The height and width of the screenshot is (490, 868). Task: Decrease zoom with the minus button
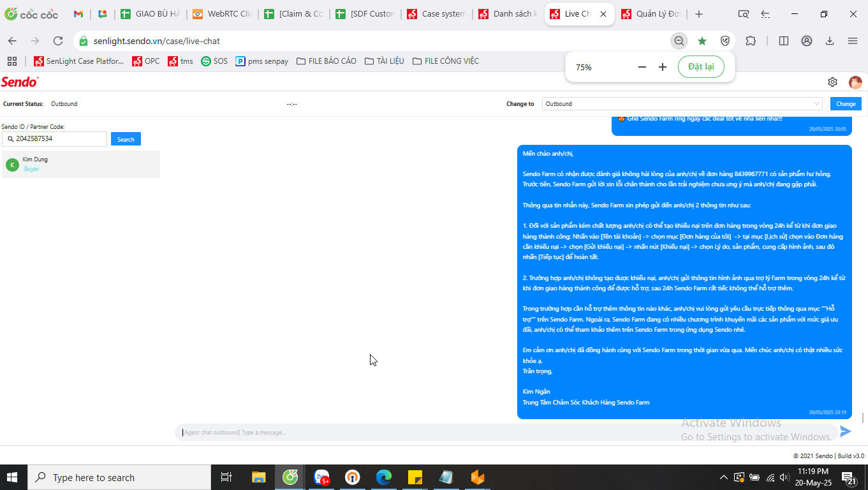click(642, 67)
